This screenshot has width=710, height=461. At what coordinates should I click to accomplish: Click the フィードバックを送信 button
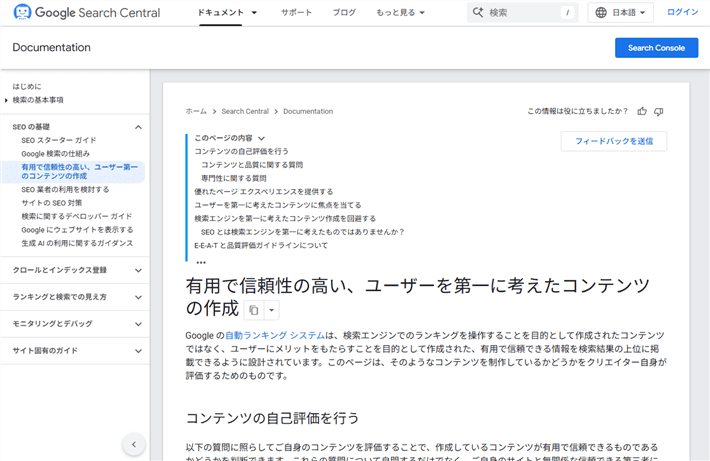point(614,141)
